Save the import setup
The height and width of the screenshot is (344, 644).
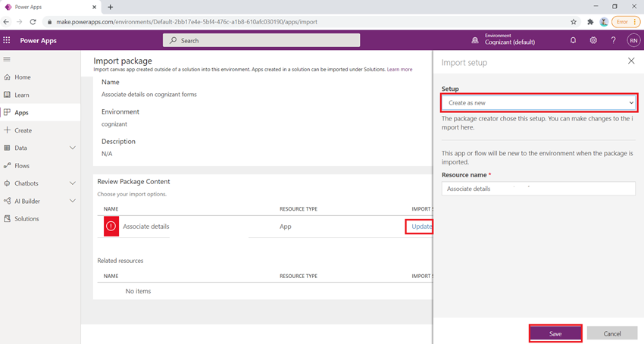pyautogui.click(x=555, y=333)
